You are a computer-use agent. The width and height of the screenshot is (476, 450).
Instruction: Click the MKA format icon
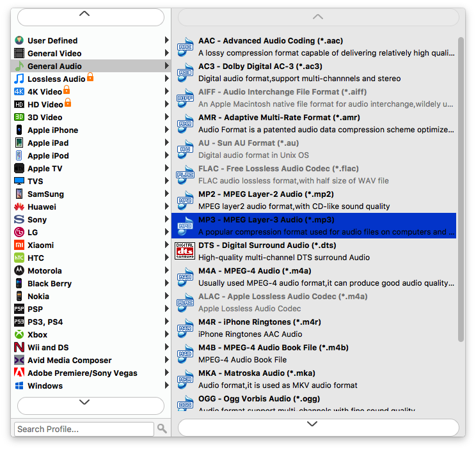click(x=185, y=379)
